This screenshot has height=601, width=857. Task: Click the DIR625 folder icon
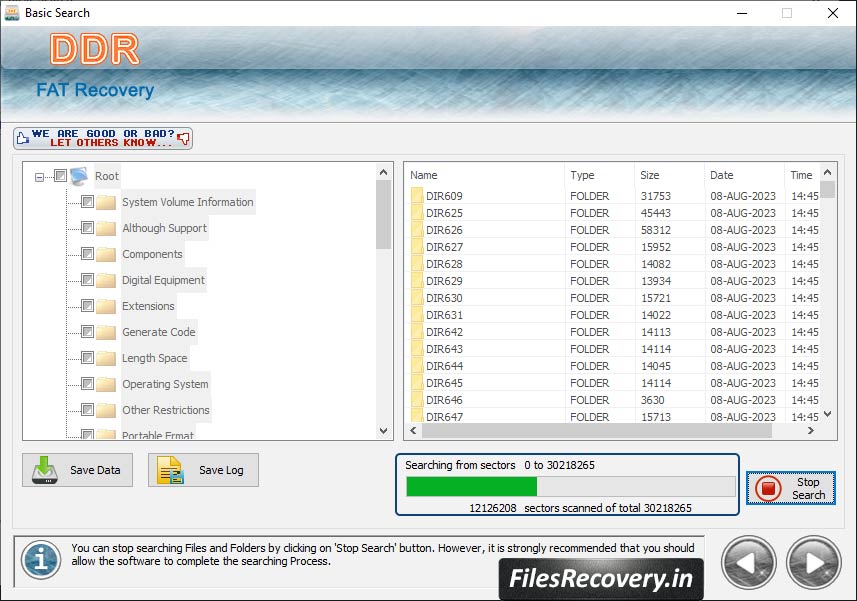click(417, 213)
